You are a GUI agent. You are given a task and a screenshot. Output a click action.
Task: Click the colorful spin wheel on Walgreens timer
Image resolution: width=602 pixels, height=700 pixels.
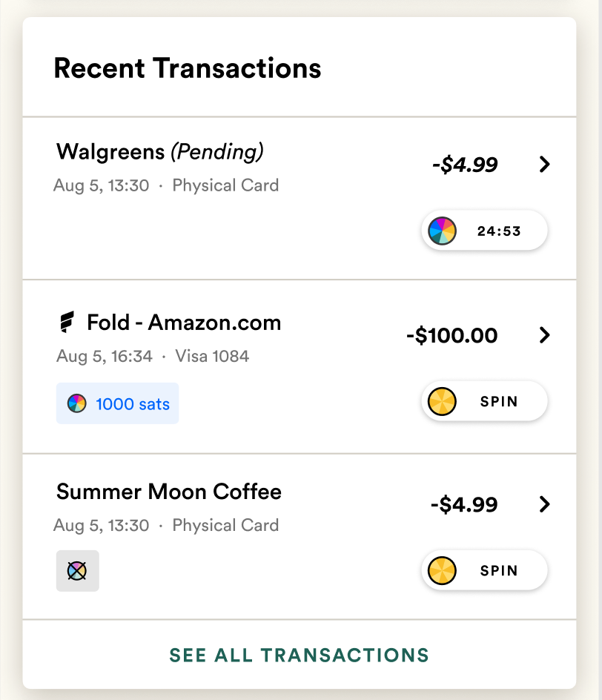pyautogui.click(x=442, y=231)
